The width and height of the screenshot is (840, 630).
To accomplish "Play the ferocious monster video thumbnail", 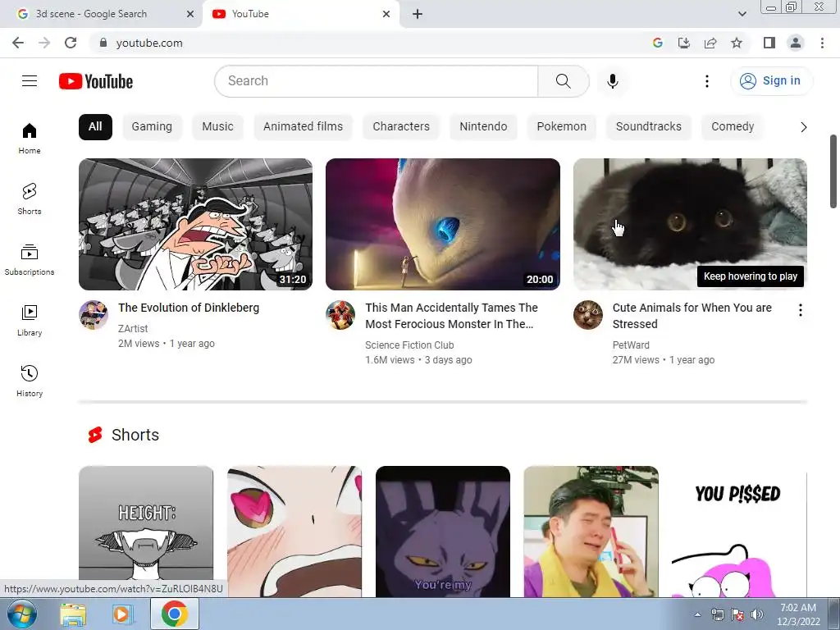I will coord(442,224).
